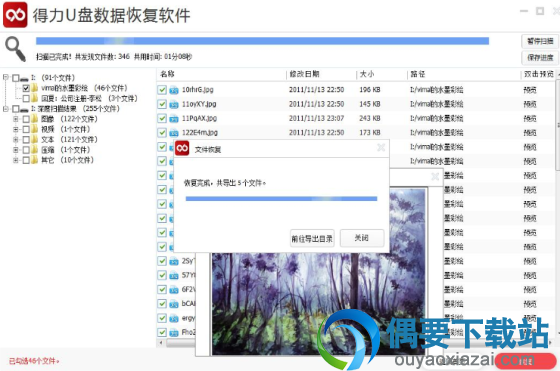
Task: Click the 已勾选46个文件 status text
Action: click(x=34, y=361)
